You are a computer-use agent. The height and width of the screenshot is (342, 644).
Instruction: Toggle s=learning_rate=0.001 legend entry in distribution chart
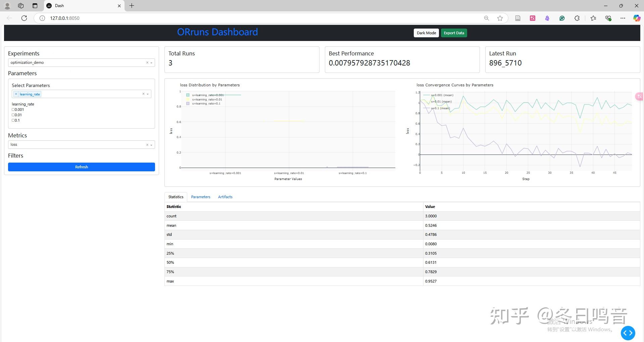(205, 95)
